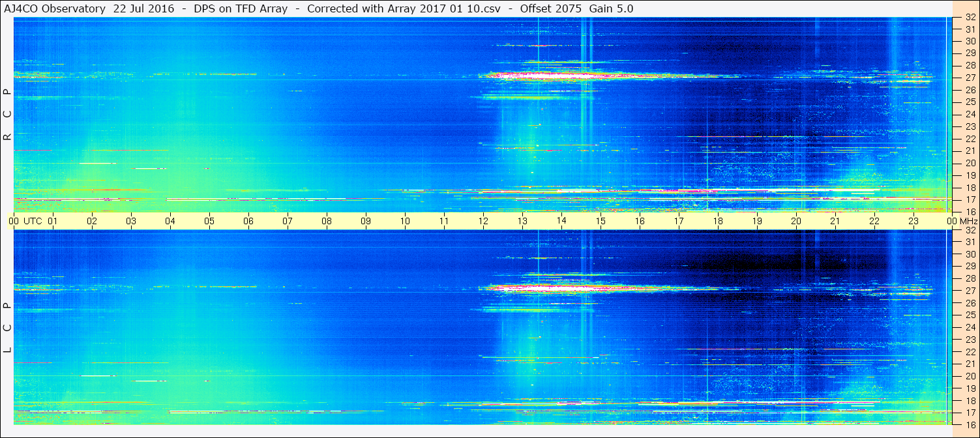
Task: Select the 10 hour marker on time axis
Action: point(405,221)
